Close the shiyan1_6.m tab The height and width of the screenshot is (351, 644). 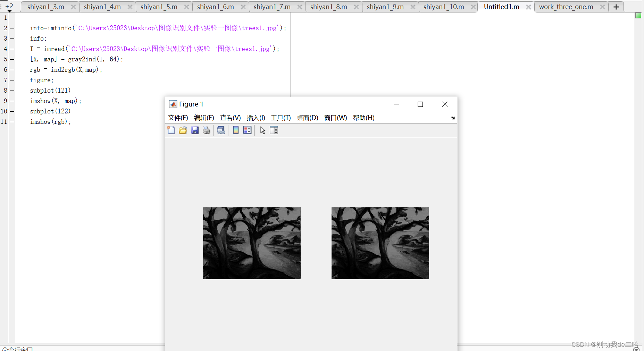click(243, 7)
